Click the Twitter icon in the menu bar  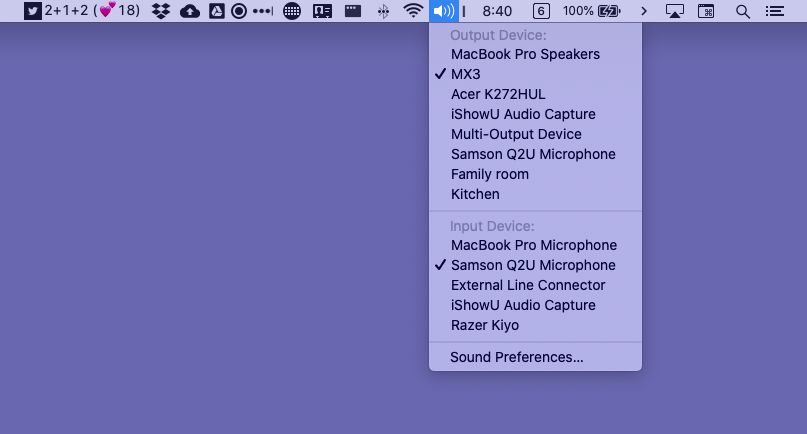click(x=32, y=11)
